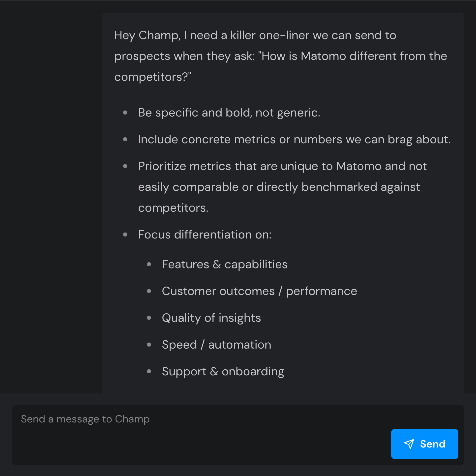Click the 'Focus differentiation on:' bullet
Screen dimensions: 476x476
(x=205, y=235)
